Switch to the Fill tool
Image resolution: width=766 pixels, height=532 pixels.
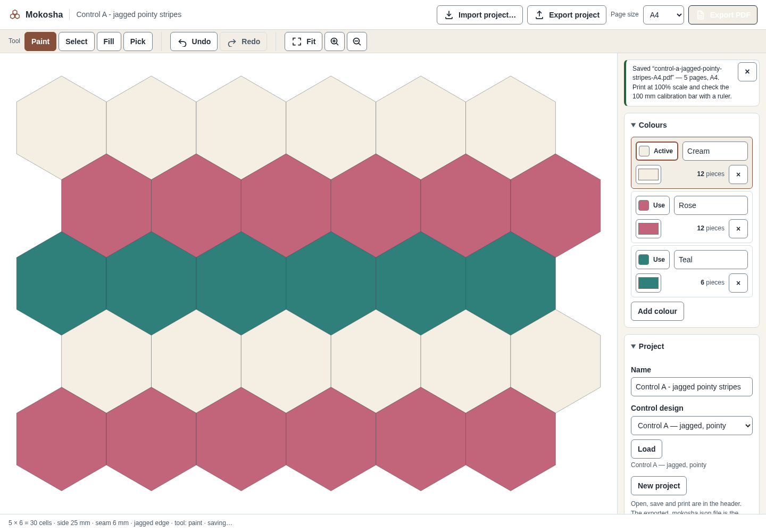(x=109, y=41)
